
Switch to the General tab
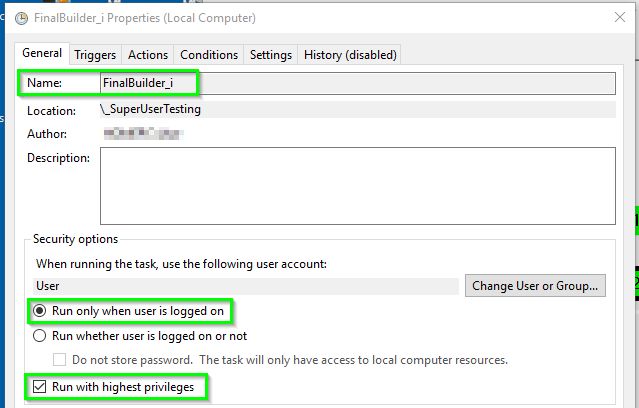[42, 53]
